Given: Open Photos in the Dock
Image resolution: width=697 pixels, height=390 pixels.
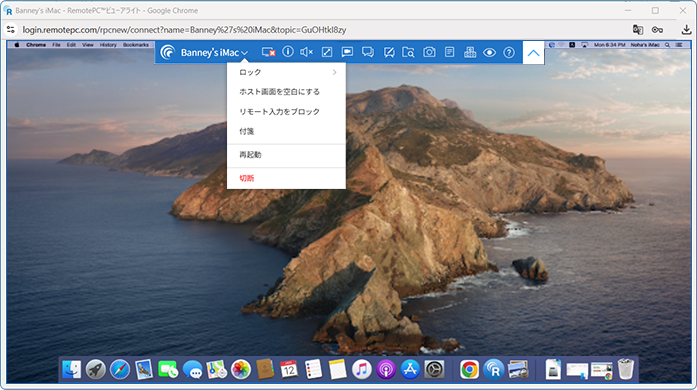Looking at the screenshot, I should coord(240,370).
